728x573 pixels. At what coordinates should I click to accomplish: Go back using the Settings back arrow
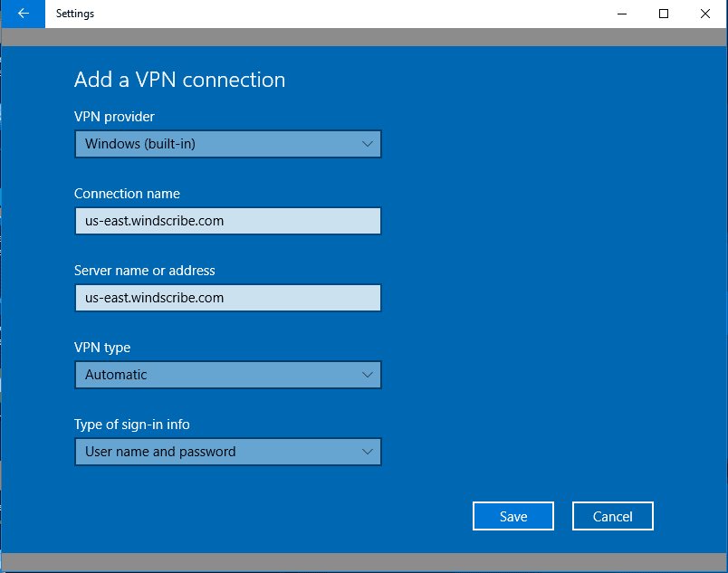23,14
